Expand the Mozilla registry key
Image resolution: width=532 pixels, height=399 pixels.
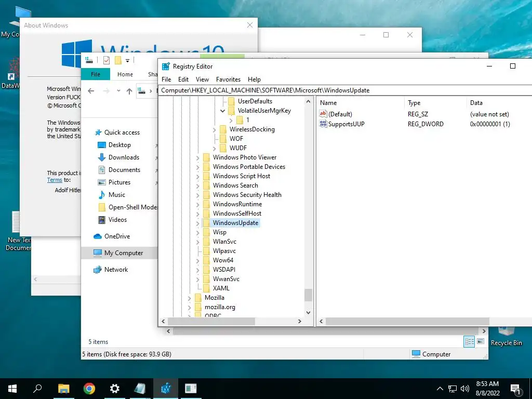coord(190,298)
